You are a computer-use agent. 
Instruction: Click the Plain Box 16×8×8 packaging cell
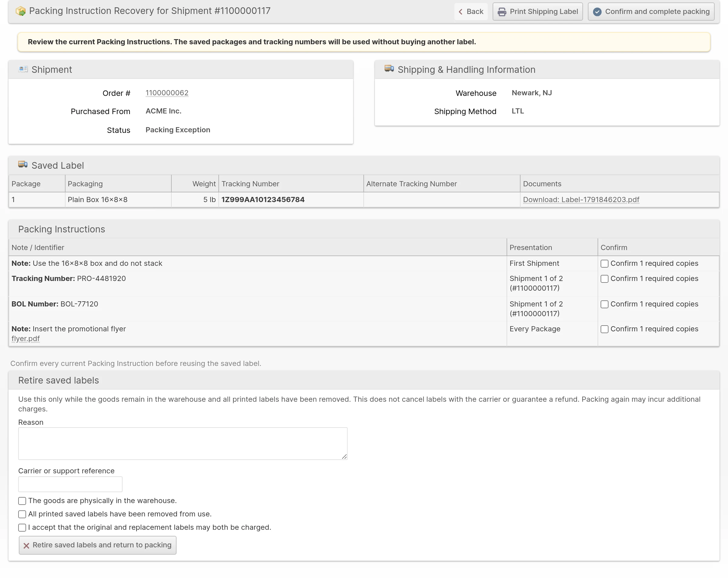pos(118,200)
